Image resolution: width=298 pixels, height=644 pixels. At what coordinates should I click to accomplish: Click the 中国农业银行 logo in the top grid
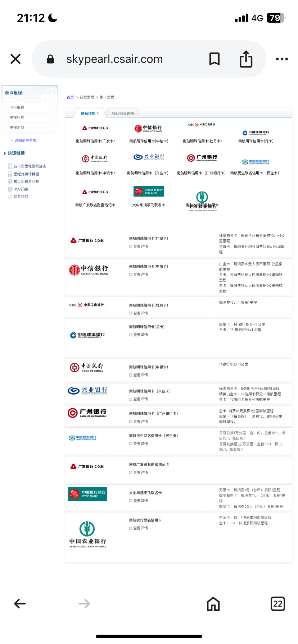202,201
